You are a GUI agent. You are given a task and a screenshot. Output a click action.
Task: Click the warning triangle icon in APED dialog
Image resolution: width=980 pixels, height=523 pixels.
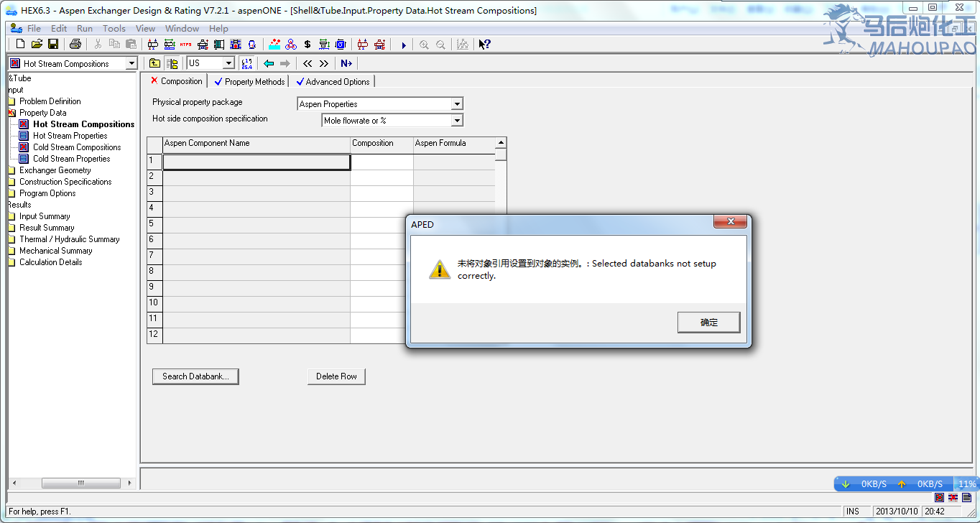click(x=440, y=269)
